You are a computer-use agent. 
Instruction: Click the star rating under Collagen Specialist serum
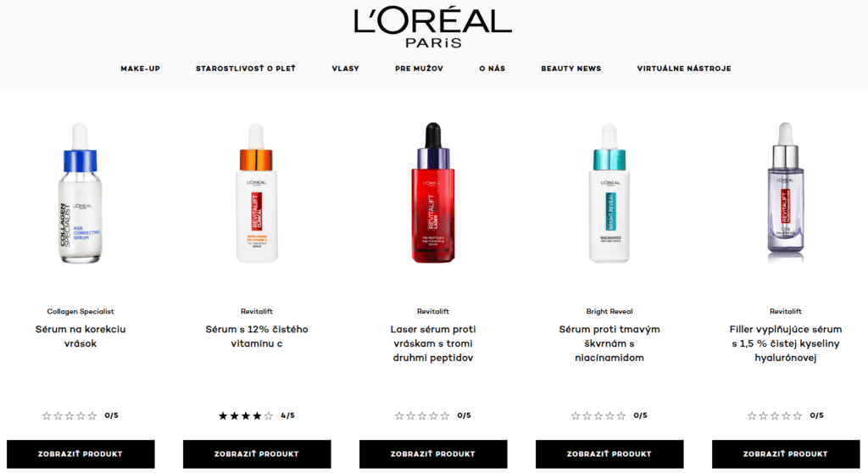[x=81, y=415]
